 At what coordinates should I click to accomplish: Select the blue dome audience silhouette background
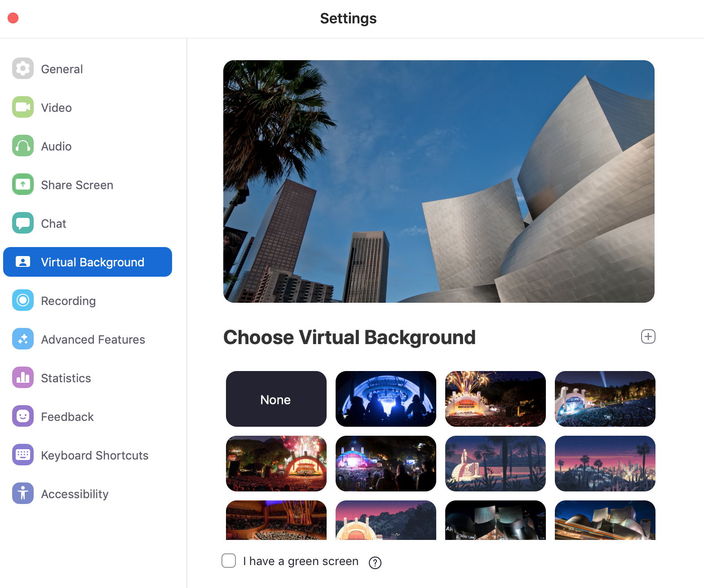[386, 399]
